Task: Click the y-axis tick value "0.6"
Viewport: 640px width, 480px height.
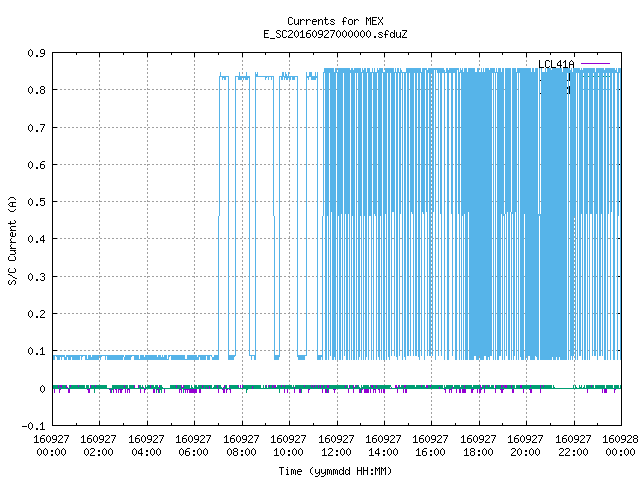Action: tap(36, 165)
